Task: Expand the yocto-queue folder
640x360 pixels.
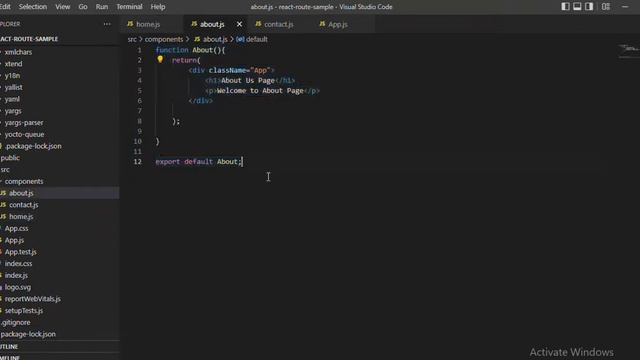Action: tap(24, 134)
